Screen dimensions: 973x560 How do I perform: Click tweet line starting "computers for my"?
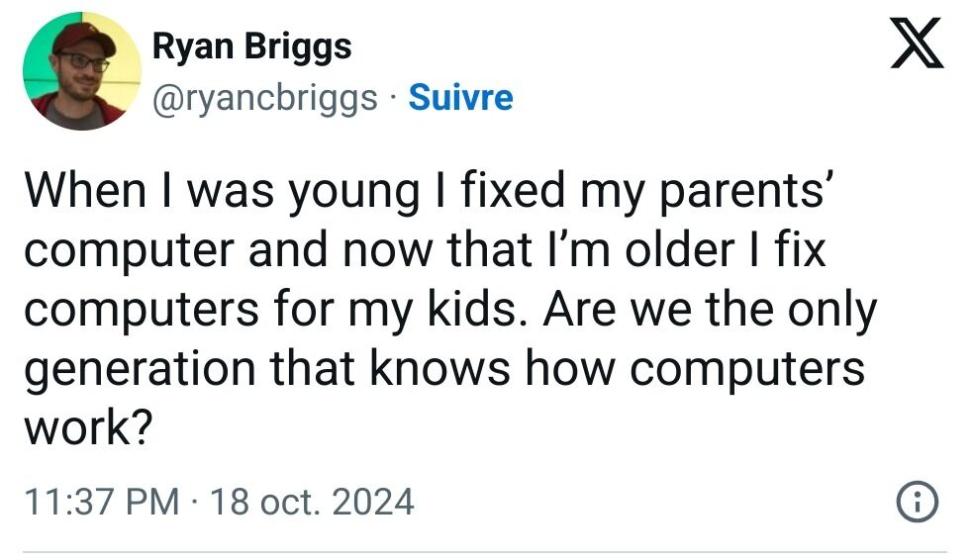(x=450, y=311)
